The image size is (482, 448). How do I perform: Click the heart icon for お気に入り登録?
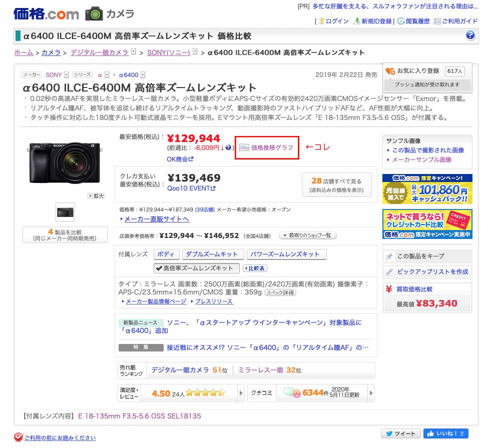point(390,71)
